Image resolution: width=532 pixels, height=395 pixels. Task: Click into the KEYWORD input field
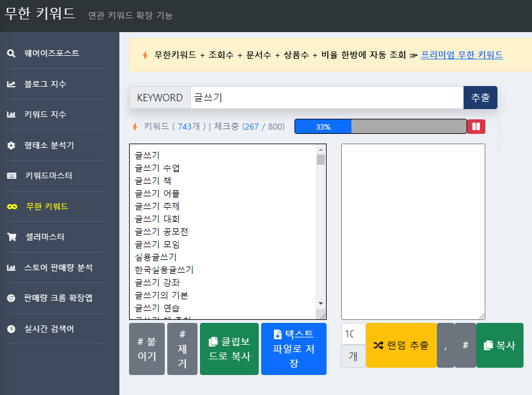tap(327, 98)
